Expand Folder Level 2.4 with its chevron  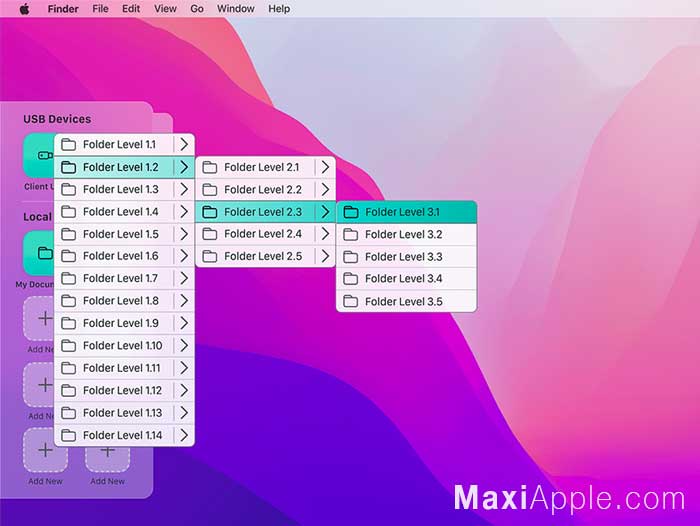[325, 234]
